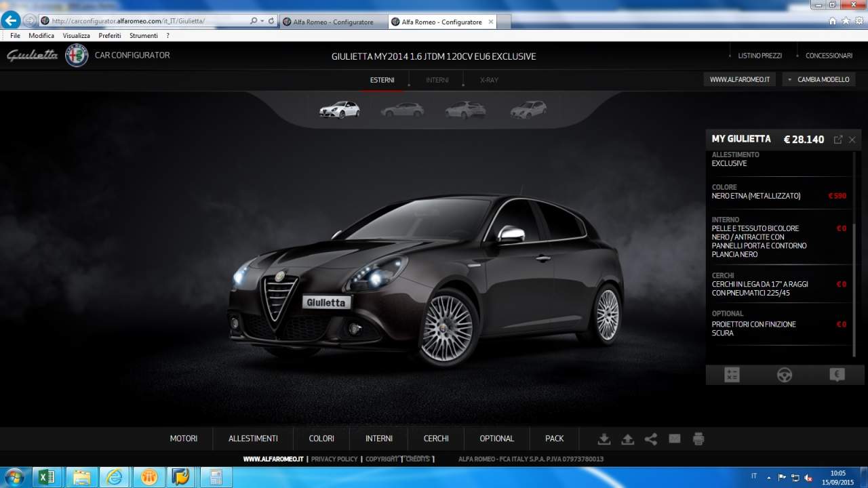Open the Visualizza menu
This screenshot has width=868, height=488.
pyautogui.click(x=77, y=35)
